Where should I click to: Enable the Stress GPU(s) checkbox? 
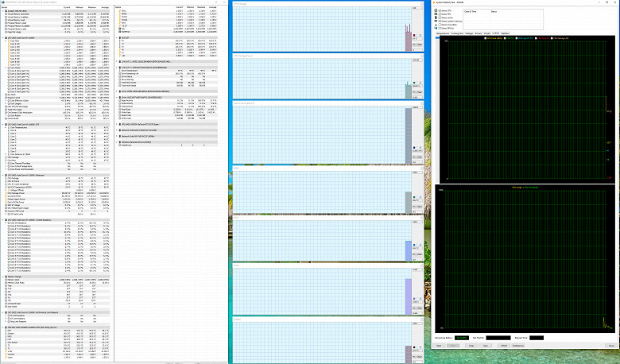click(x=440, y=29)
